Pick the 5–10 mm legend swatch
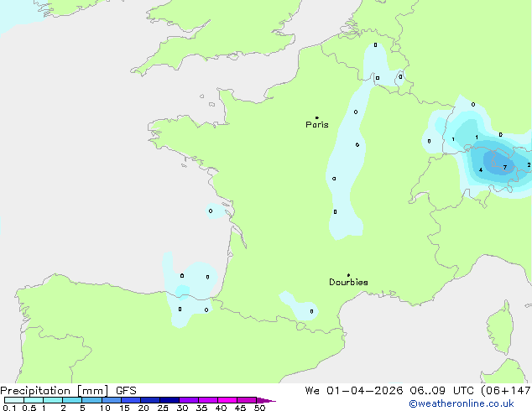This screenshot has width=532, height=411. click(x=91, y=400)
